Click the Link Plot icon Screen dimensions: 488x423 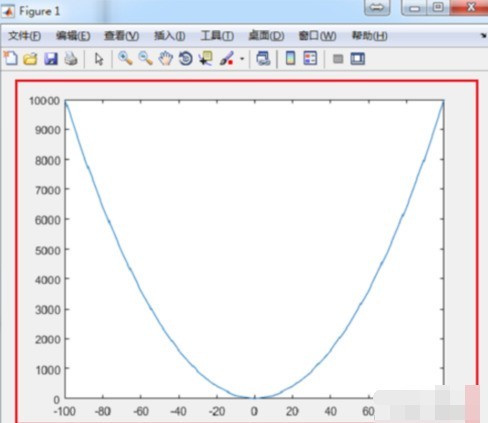(263, 59)
